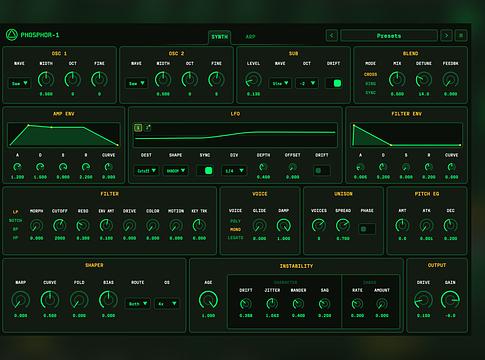Click the Amp Env envelope graph
This screenshot has width=485, height=360.
[x=64, y=134]
